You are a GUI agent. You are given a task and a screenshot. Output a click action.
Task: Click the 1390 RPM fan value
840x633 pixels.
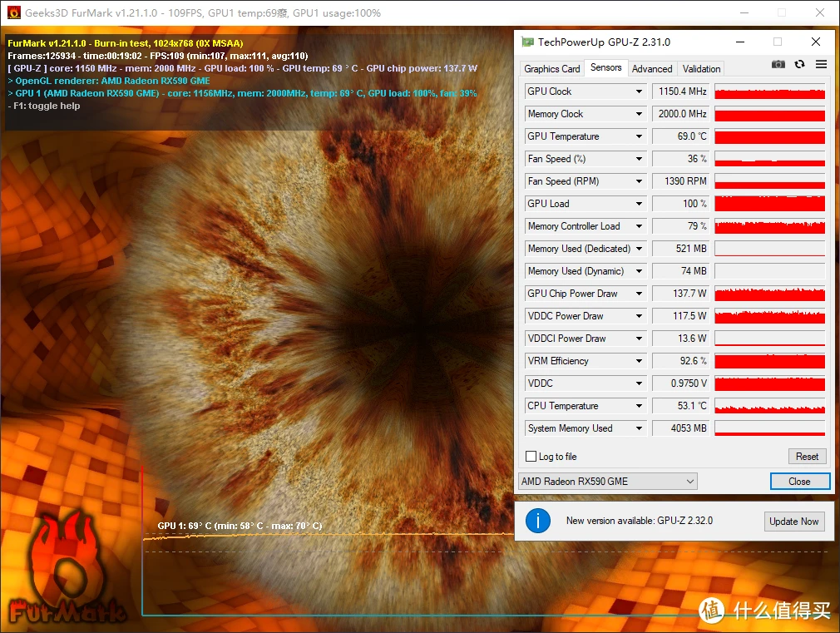click(x=681, y=181)
